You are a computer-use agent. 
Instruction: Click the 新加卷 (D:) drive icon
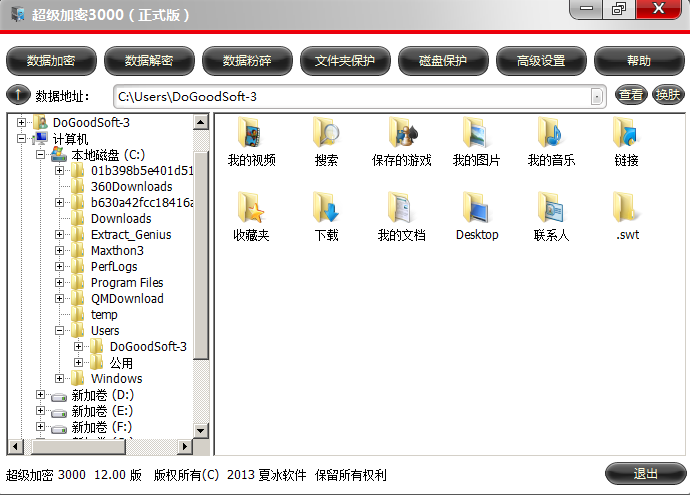[59, 397]
